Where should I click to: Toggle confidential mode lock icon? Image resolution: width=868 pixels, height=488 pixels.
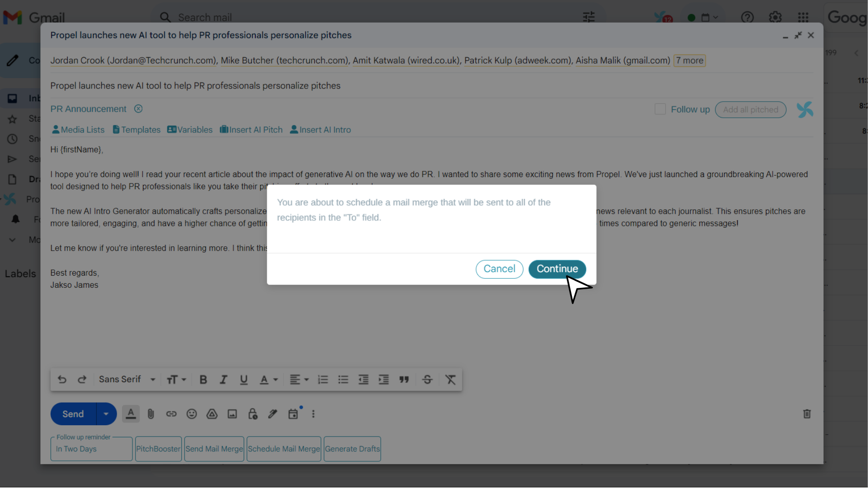pos(253,414)
